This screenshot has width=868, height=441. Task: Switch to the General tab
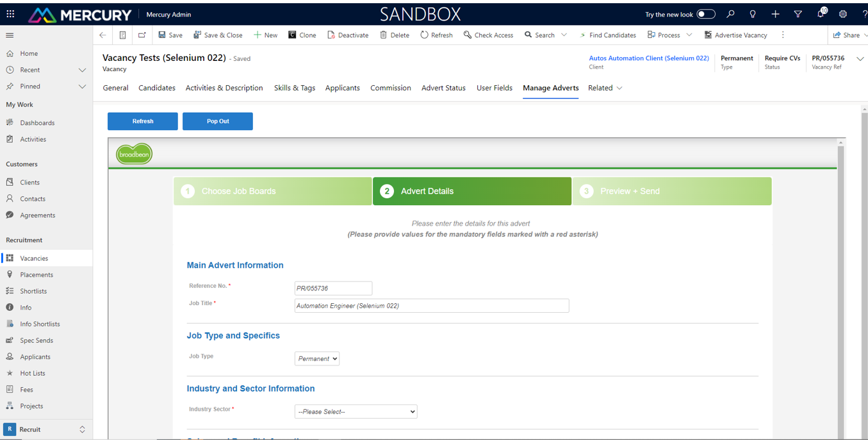tap(115, 88)
